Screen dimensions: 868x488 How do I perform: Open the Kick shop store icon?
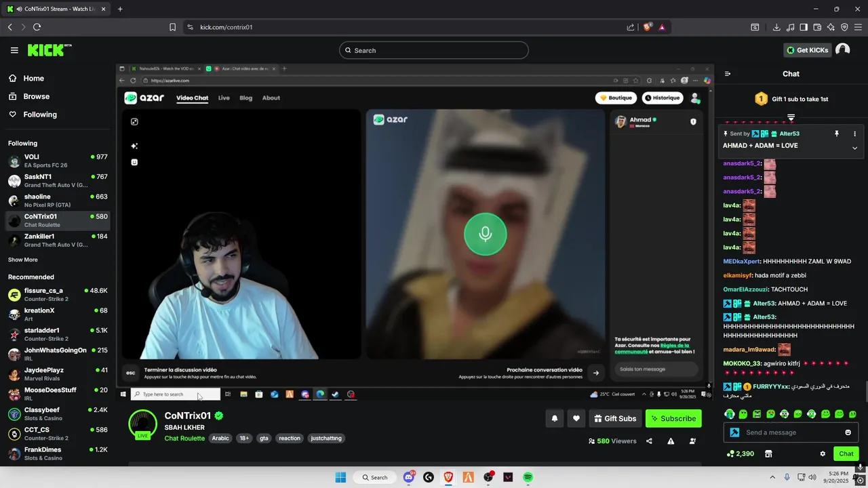[768, 453]
